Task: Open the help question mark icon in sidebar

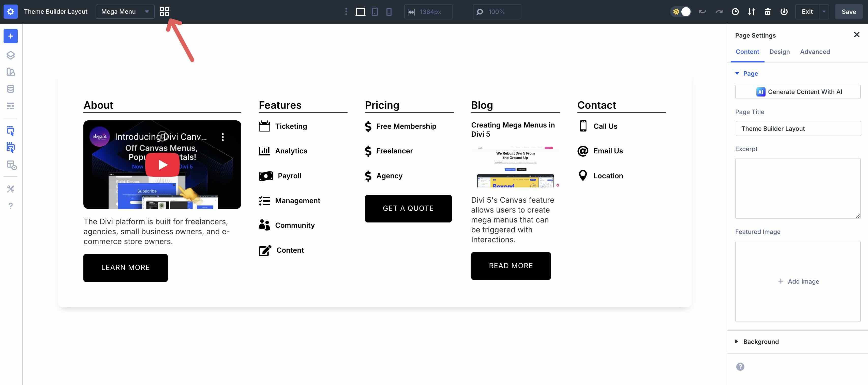Action: 10,206
